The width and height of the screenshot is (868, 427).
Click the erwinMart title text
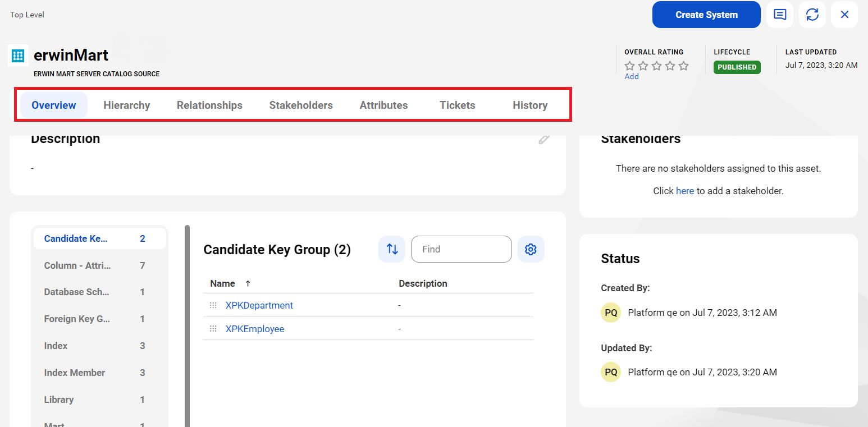71,55
